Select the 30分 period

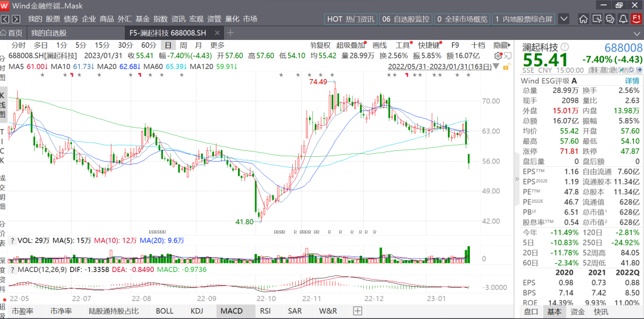126,45
